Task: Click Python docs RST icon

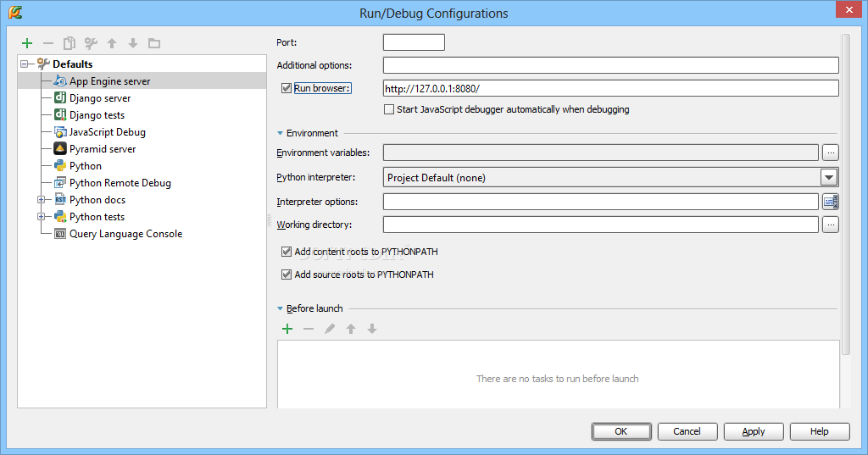Action: (60, 200)
